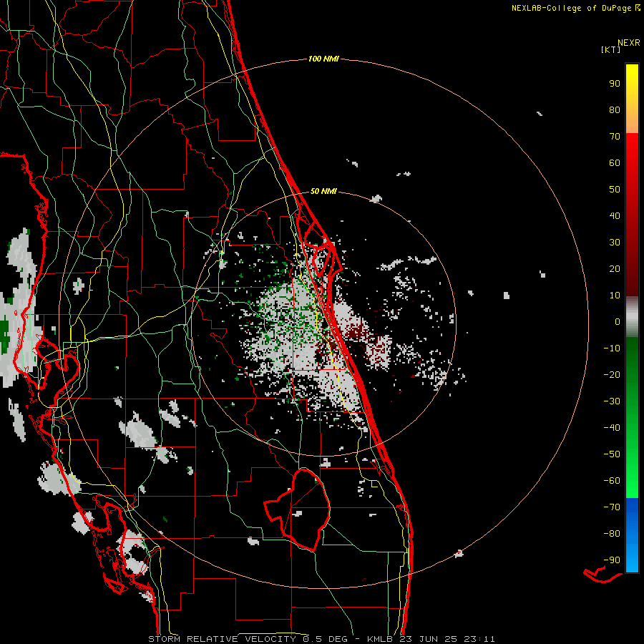Viewport: 644px width, 644px height.
Task: Click the Storm Relative Velocity caption at bottom
Action: pyautogui.click(x=321, y=639)
